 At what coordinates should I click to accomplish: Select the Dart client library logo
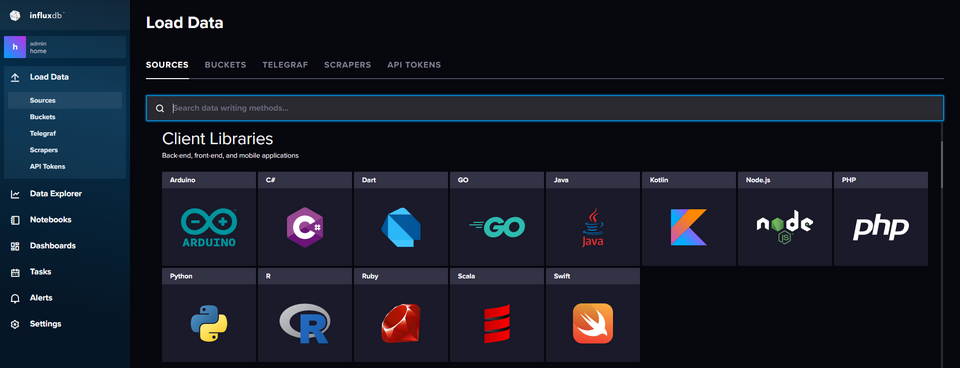pyautogui.click(x=401, y=227)
